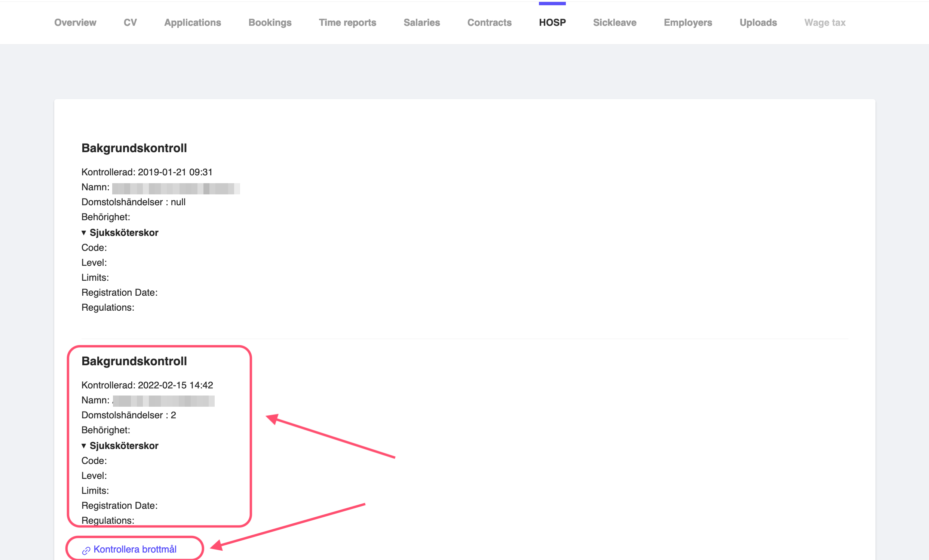
Task: Open the Salaries tab
Action: (x=421, y=22)
